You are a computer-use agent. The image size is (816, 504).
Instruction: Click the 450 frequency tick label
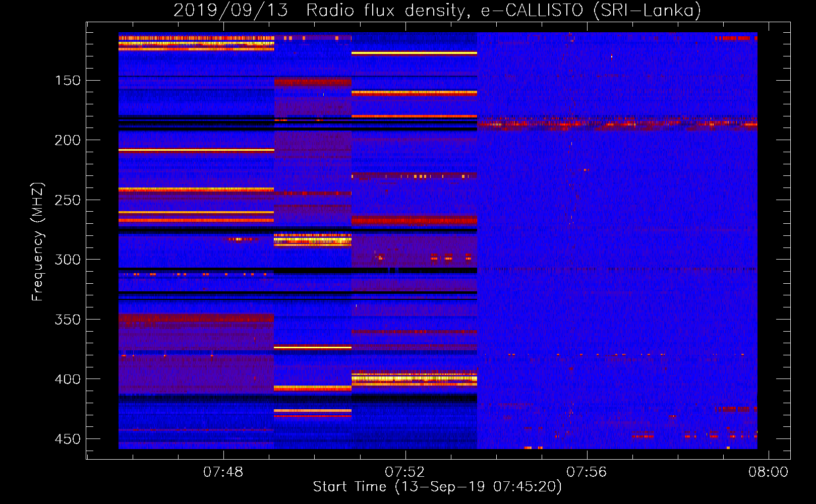coord(68,439)
